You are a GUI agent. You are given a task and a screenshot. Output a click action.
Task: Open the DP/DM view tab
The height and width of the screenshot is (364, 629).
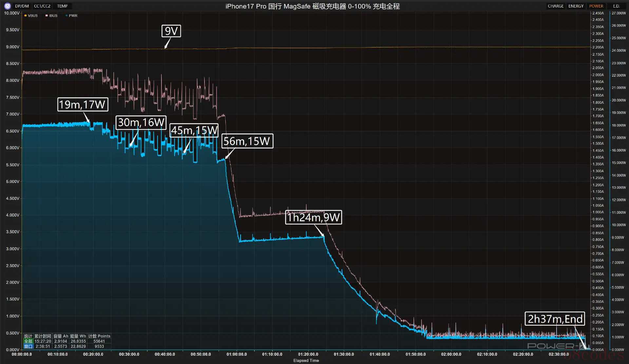click(x=22, y=6)
